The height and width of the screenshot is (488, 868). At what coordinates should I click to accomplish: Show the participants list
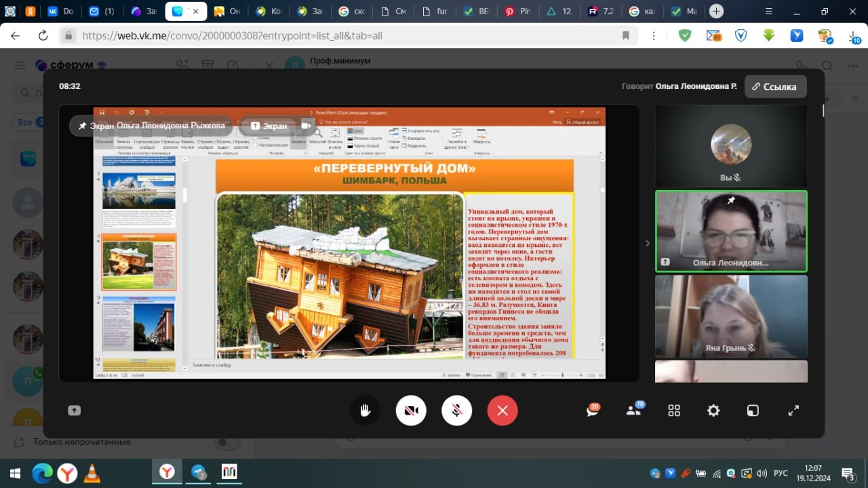tap(634, 411)
